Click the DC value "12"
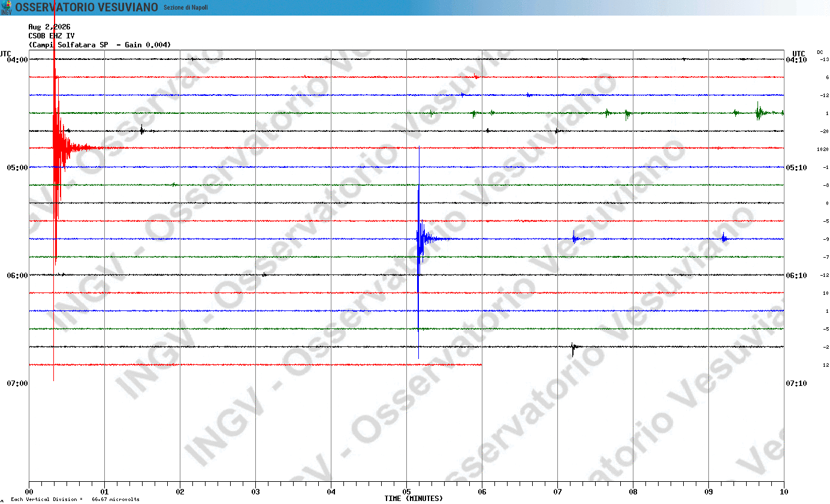This screenshot has width=830, height=504. tap(826, 365)
